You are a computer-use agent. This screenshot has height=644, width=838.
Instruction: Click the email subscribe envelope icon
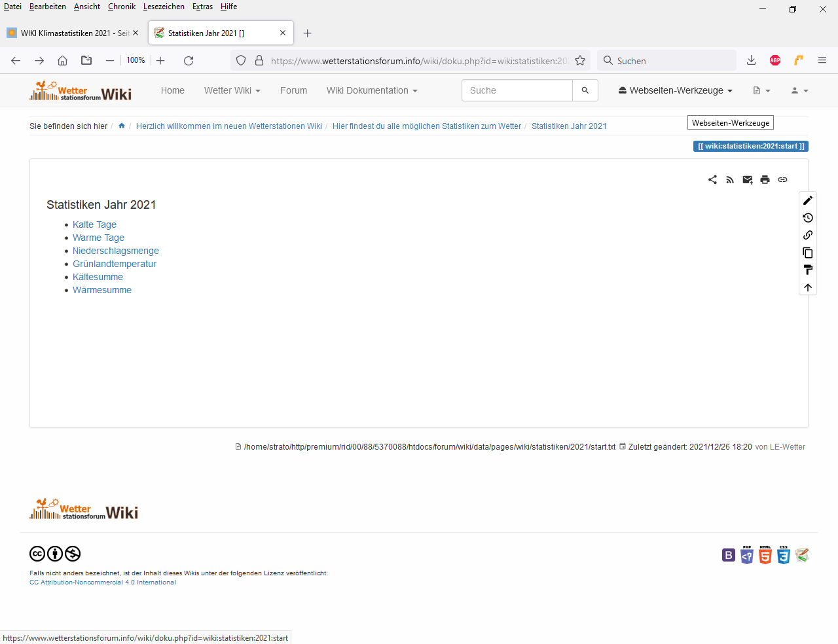click(748, 180)
